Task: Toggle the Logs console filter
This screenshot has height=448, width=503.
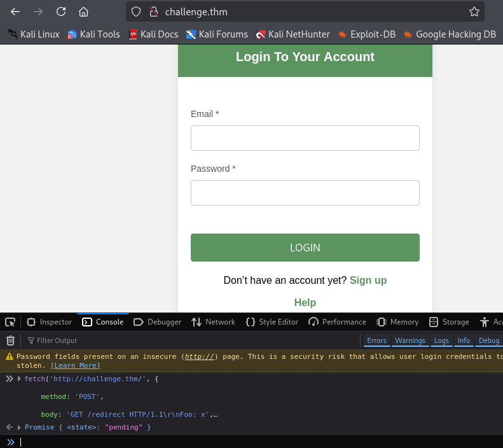Action: pos(441,340)
